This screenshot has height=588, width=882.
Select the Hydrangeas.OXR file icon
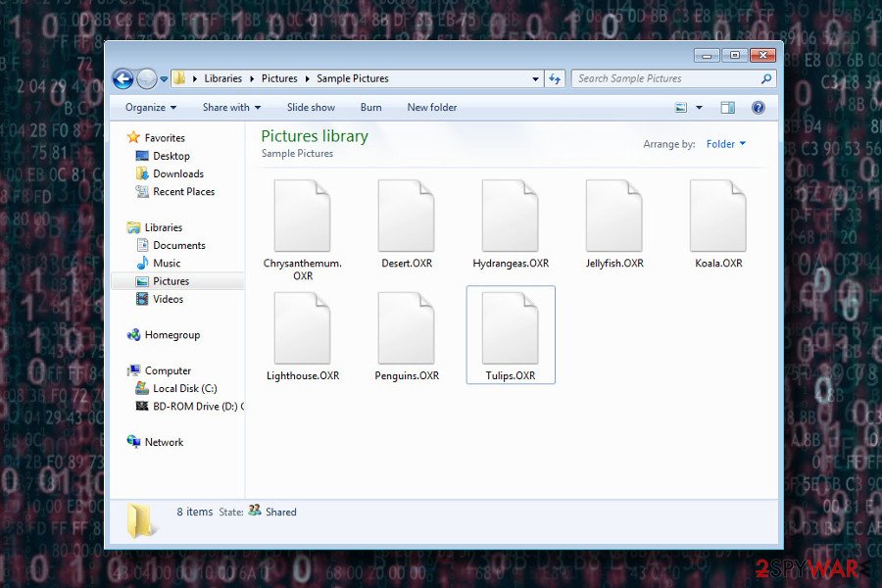(x=511, y=216)
